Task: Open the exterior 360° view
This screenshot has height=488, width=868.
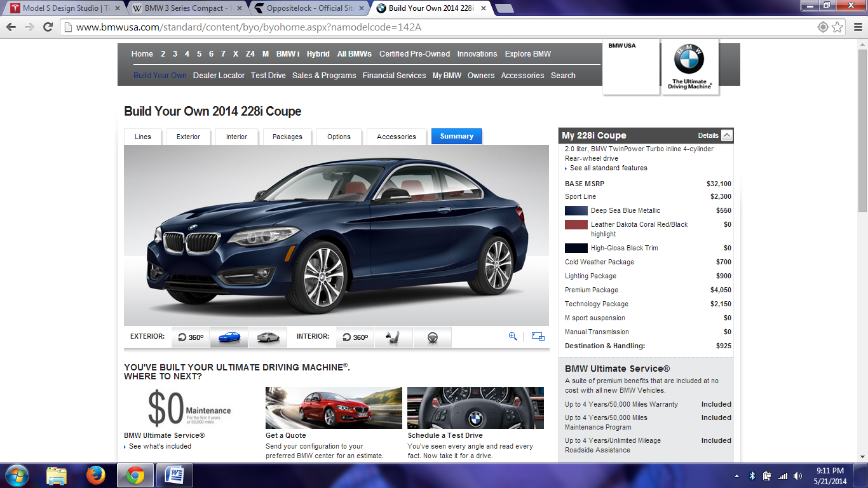Action: 191,337
